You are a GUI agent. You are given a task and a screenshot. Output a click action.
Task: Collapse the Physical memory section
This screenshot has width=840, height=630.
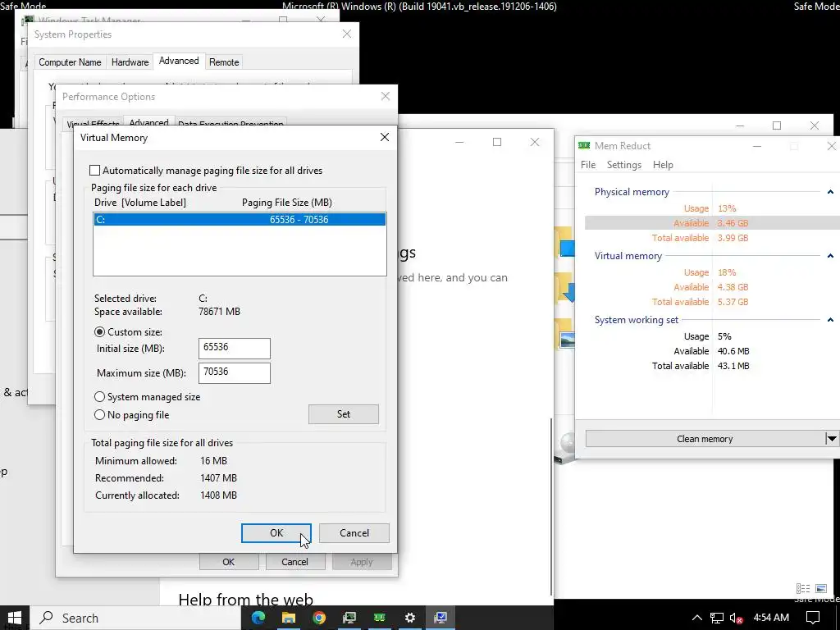[830, 192]
